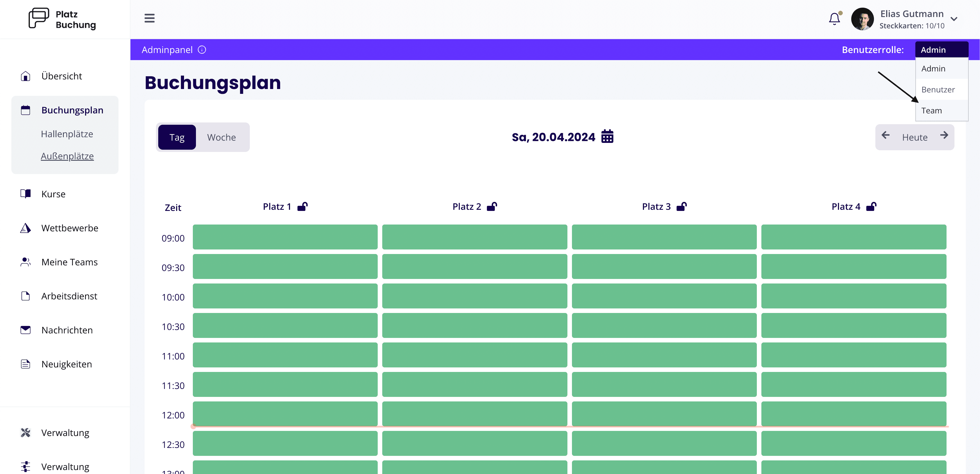Open Übersicht home icon
Viewport: 980px width, 474px height.
click(x=26, y=76)
